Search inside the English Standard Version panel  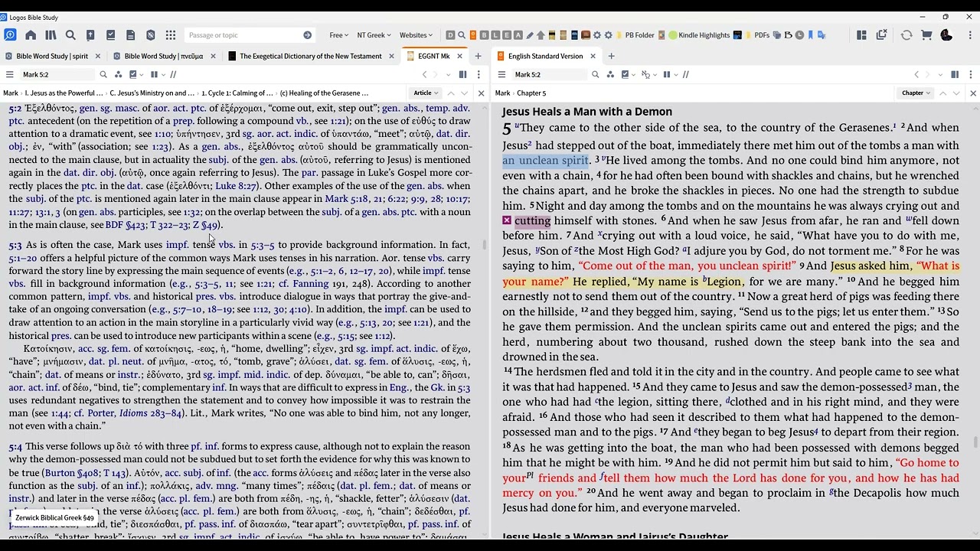pos(595,74)
